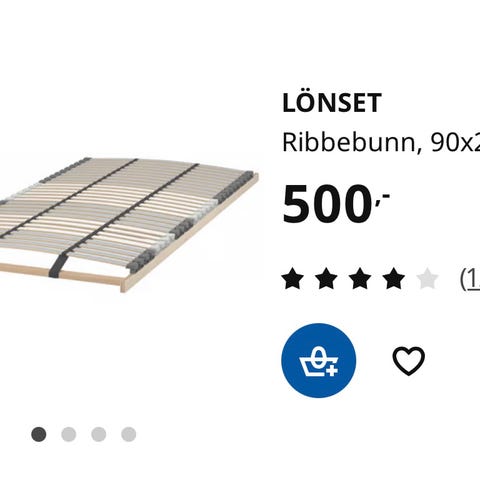The height and width of the screenshot is (480, 480).
Task: Open the LÖNSET product title link
Action: (x=332, y=103)
